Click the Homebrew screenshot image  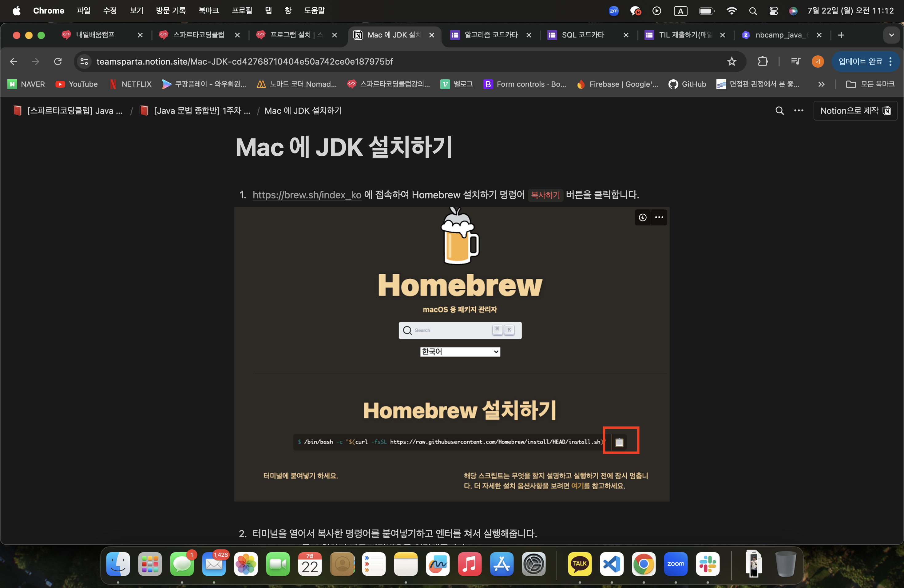[452, 354]
